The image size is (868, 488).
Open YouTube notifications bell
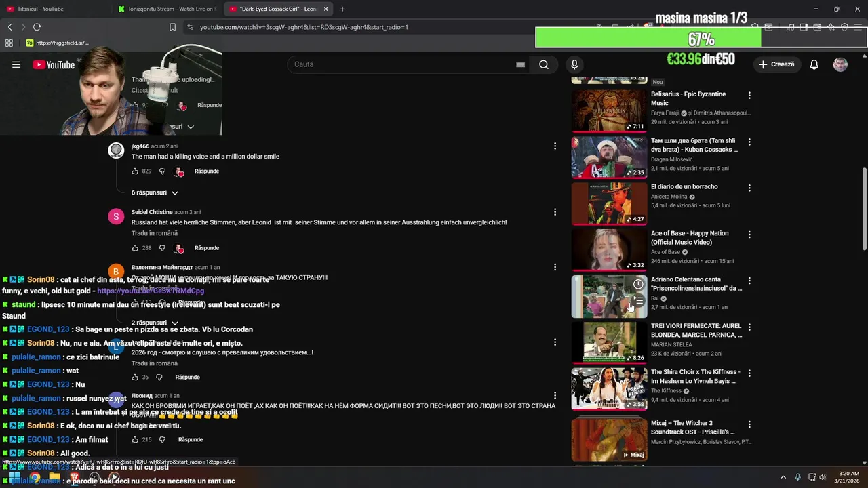point(814,64)
